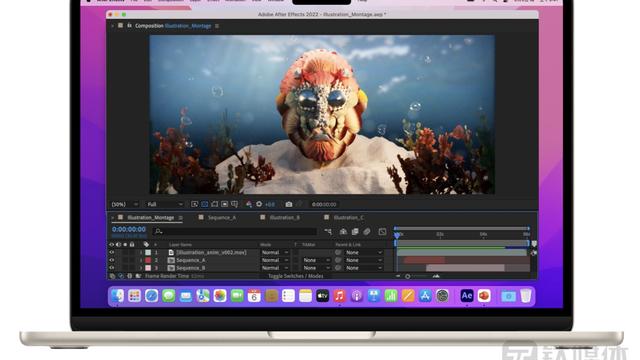Screen dimensions: 640x360
Task: Open the Composition panel menu icon
Action: [217, 26]
